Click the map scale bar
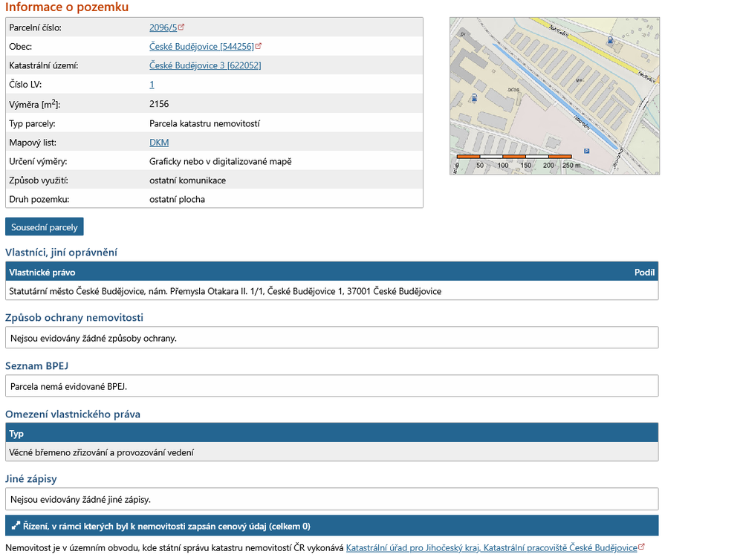Screen dimensions: 743x560 tap(515, 157)
